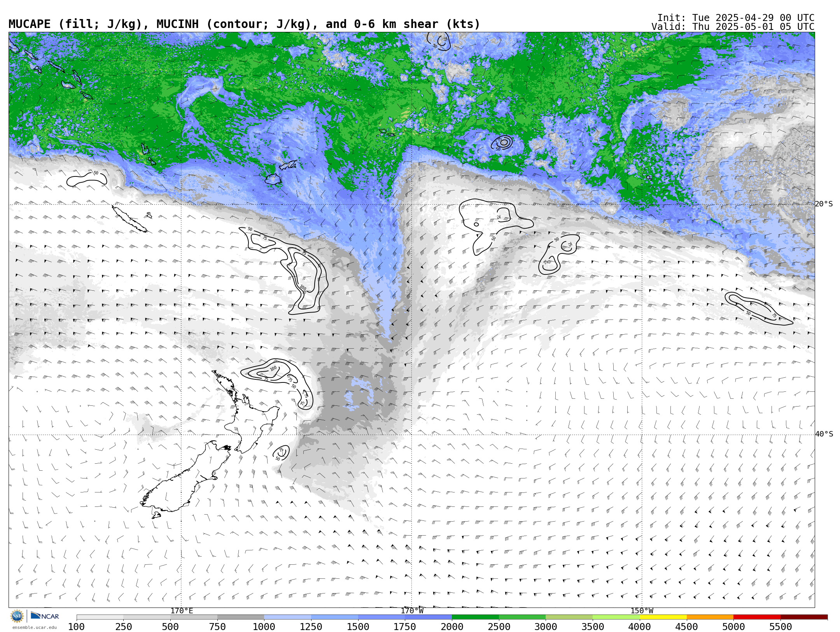Screen dimensions: 840x632
Task: Click the red 5000 colorbar swatch
Action: pos(757,617)
